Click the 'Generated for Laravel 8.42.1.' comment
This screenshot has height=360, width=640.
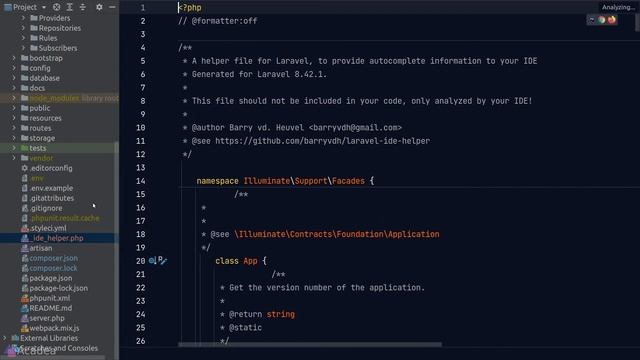[x=259, y=74]
